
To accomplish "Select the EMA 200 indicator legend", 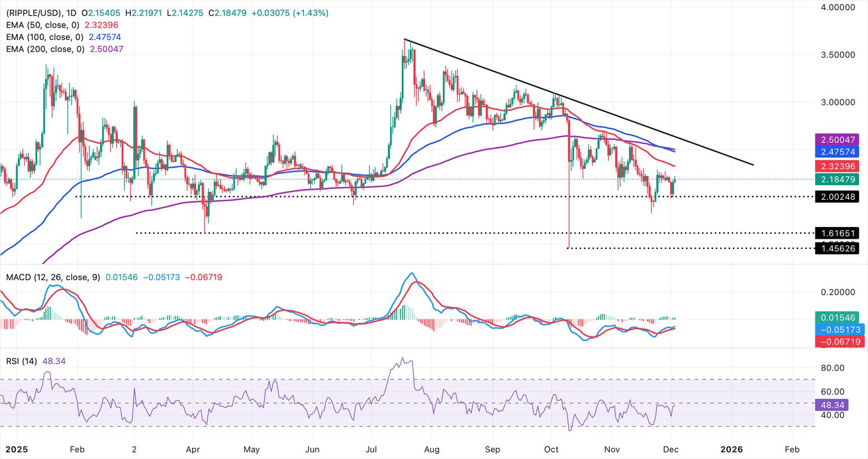I will 45,49.
